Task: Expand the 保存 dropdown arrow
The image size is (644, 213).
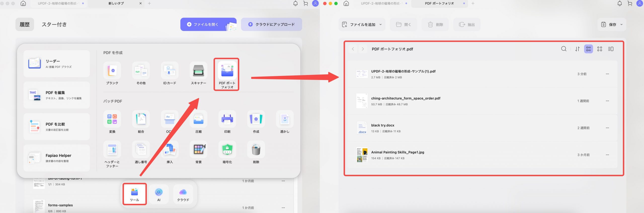Action: click(x=621, y=25)
